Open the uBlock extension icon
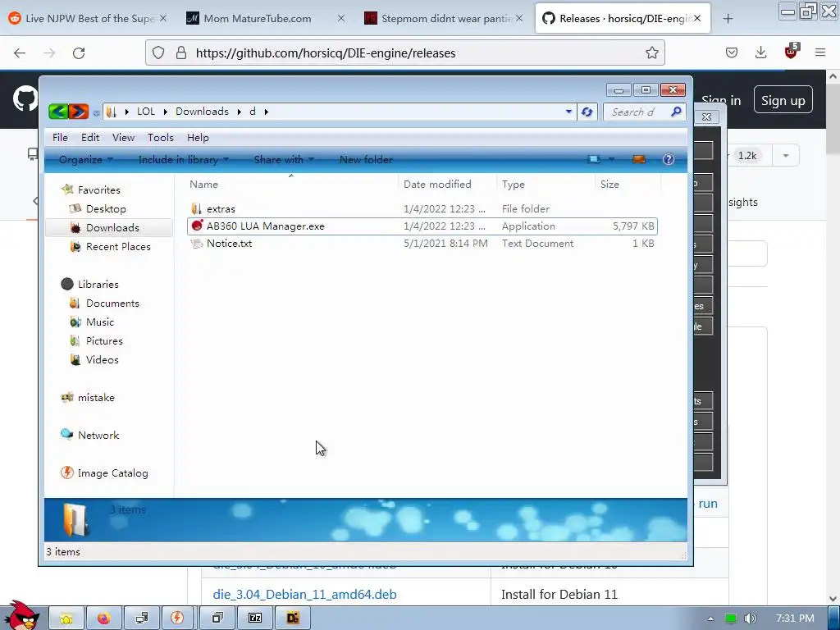The image size is (840, 630). 792,52
